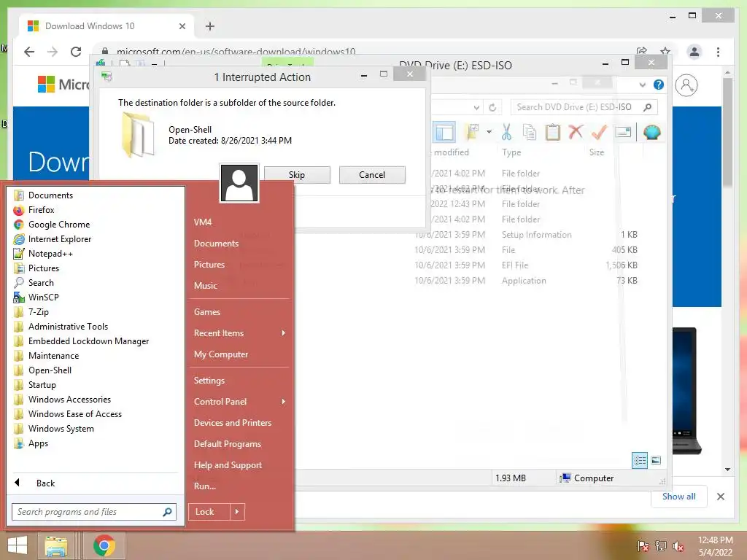
Task: Click the Search DVD Drive (E:) ESD-ISO field
Action: (x=584, y=107)
